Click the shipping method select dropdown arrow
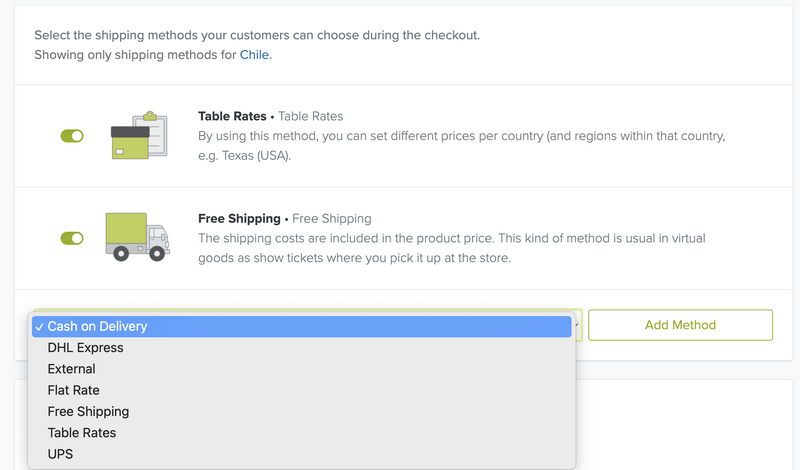 point(577,325)
